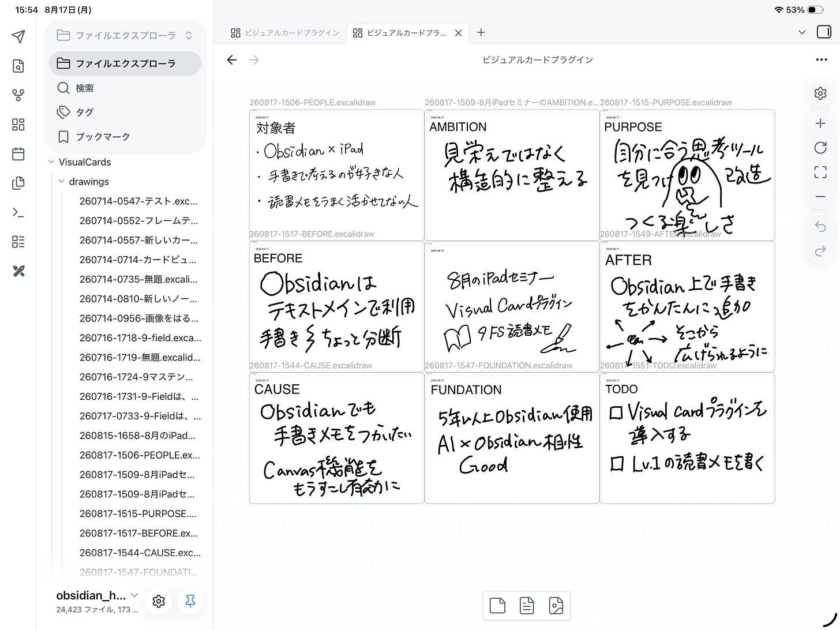The image size is (840, 630).
Task: Add note from vault icon
Action: click(x=527, y=606)
